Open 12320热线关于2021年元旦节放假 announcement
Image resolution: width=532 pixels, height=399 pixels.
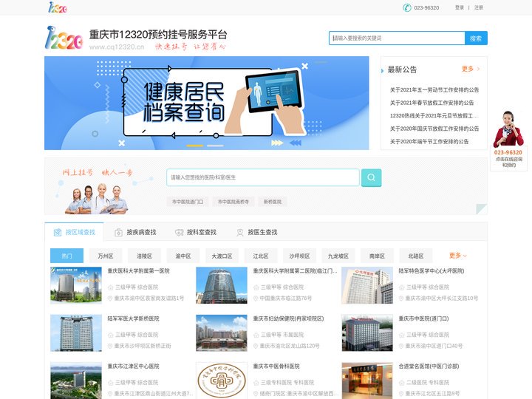[x=434, y=116]
